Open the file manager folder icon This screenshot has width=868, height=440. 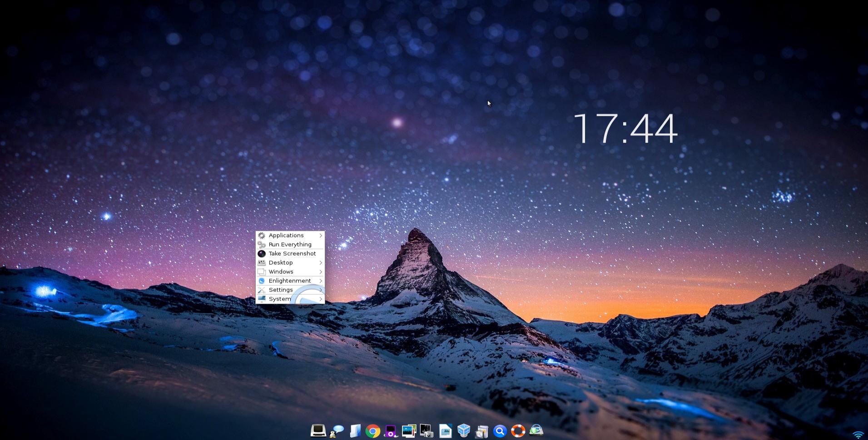click(355, 430)
